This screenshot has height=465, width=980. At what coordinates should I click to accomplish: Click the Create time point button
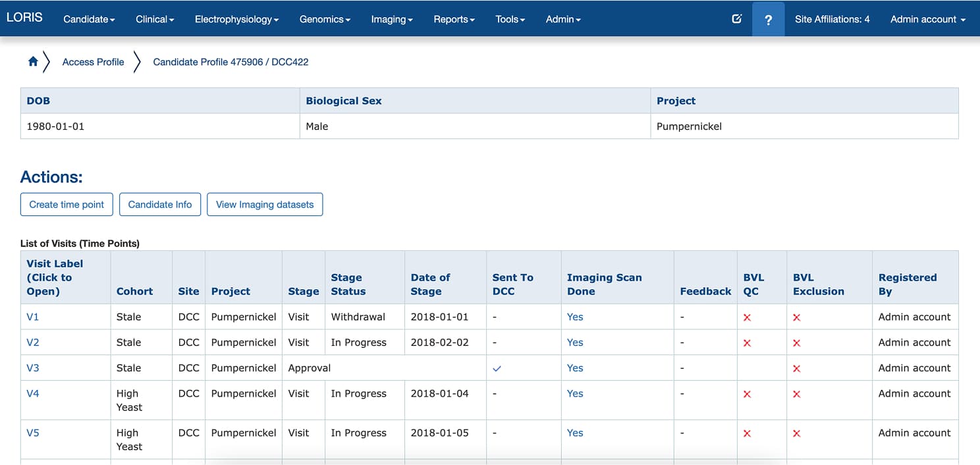67,204
